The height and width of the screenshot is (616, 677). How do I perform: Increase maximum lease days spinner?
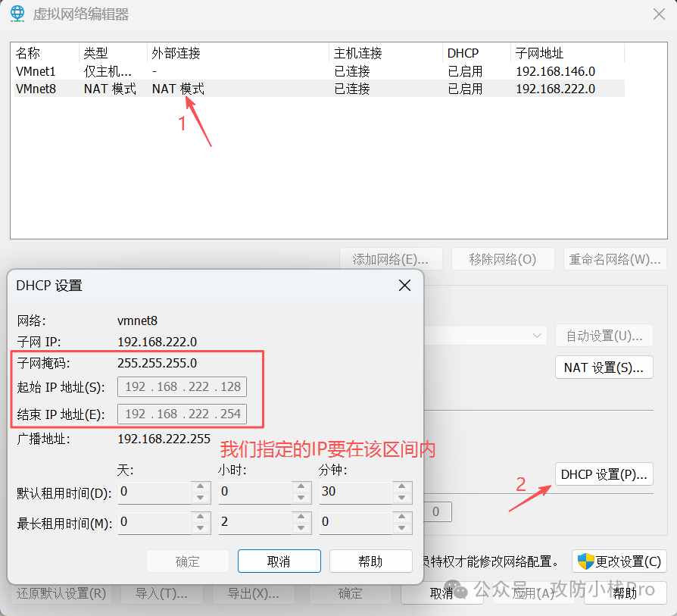coord(201,517)
